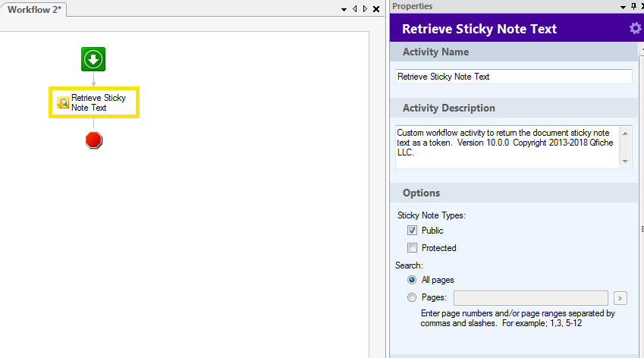Screen dimensions: 644x358
Task: Open token menu next to Pages field
Action: [620, 298]
